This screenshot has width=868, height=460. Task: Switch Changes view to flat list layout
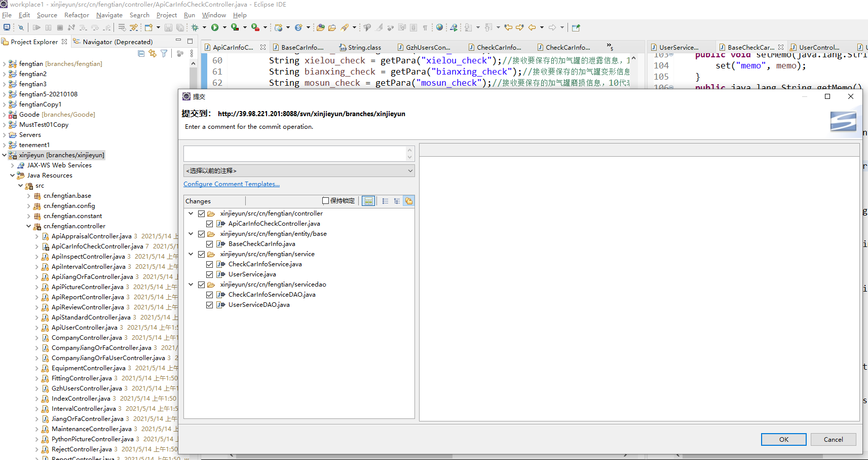(385, 201)
